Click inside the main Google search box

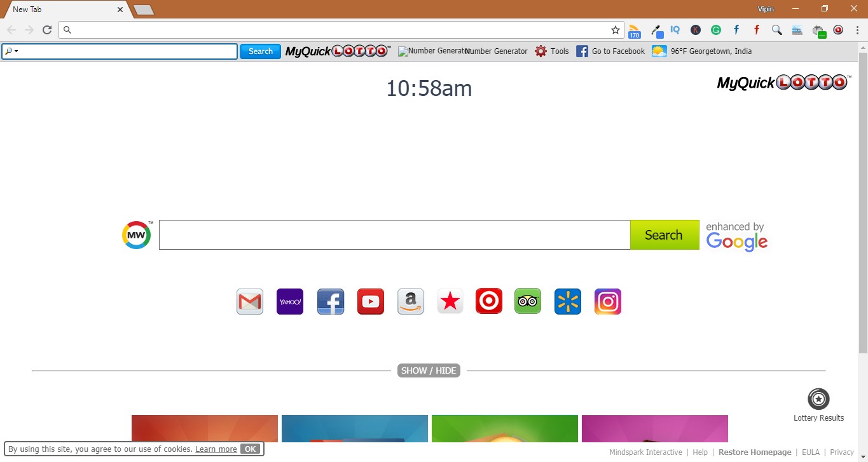(x=394, y=234)
